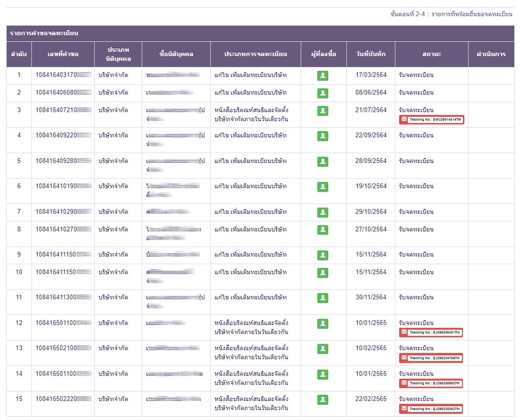Image resolution: width=520 pixels, height=420 pixels.
Task: Click the เลขที่คำขอ column header
Action: [x=63, y=54]
